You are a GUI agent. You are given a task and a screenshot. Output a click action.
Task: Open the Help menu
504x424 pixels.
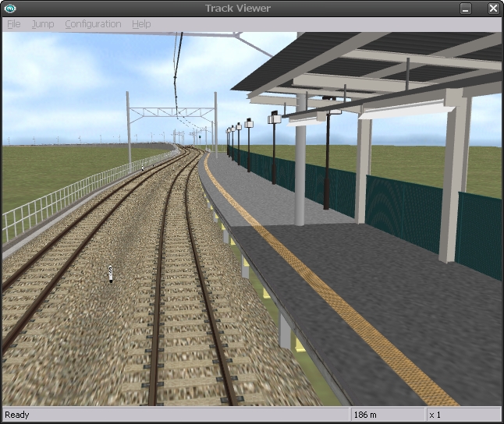tap(141, 24)
